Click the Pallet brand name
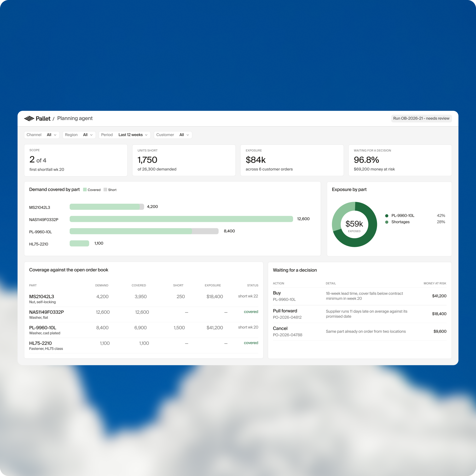Image resolution: width=476 pixels, height=476 pixels. [x=43, y=118]
